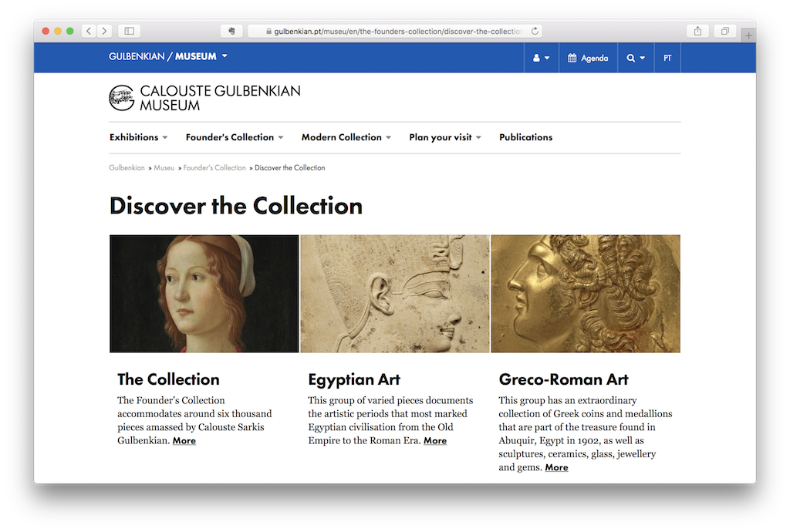
Task: Click More under Greco-Roman Art
Action: pyautogui.click(x=556, y=467)
